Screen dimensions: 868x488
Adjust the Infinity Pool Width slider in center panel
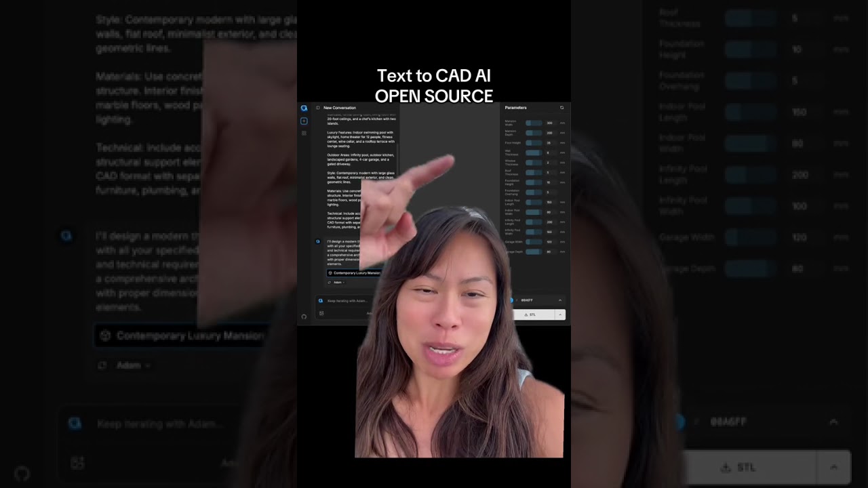coord(534,232)
